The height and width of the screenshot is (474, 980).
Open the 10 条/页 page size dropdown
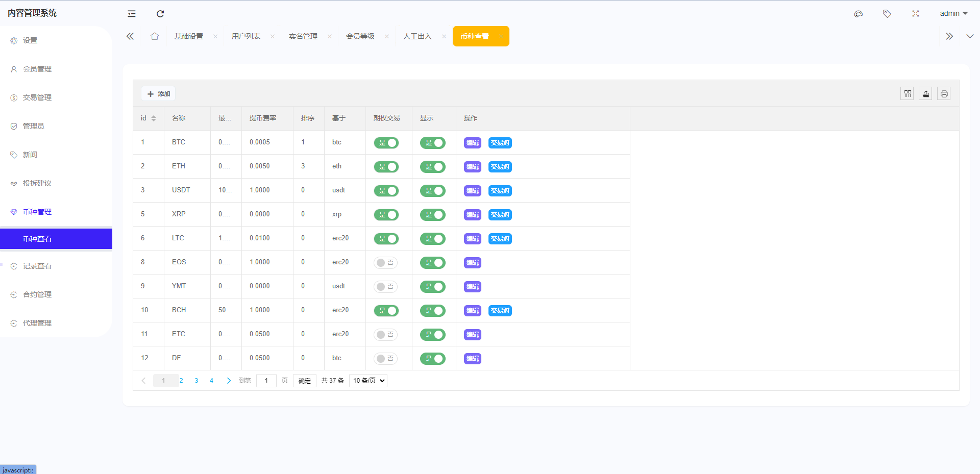[367, 380]
